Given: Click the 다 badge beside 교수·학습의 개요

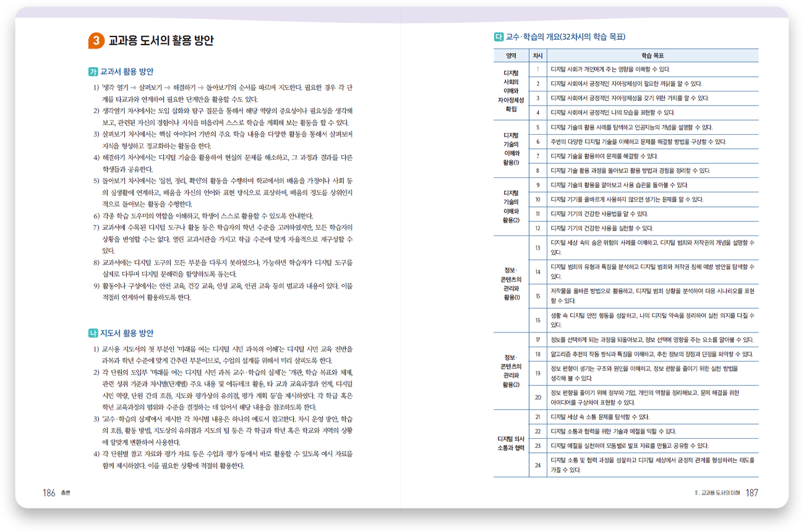Looking at the screenshot, I should [x=498, y=37].
